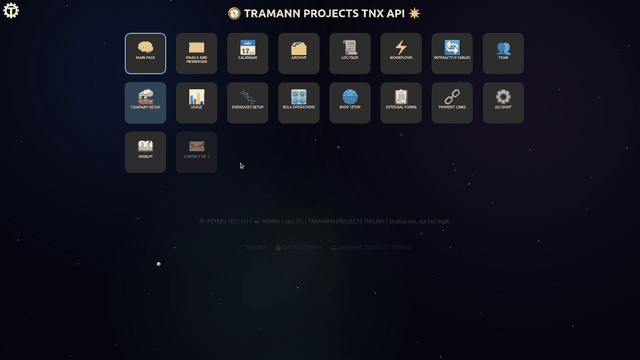640x360 pixels.
Task: Open the Calendar tile
Action: (248, 53)
